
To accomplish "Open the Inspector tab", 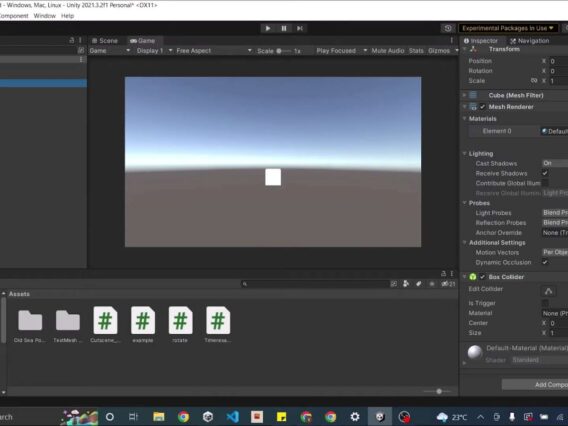I will [x=481, y=41].
